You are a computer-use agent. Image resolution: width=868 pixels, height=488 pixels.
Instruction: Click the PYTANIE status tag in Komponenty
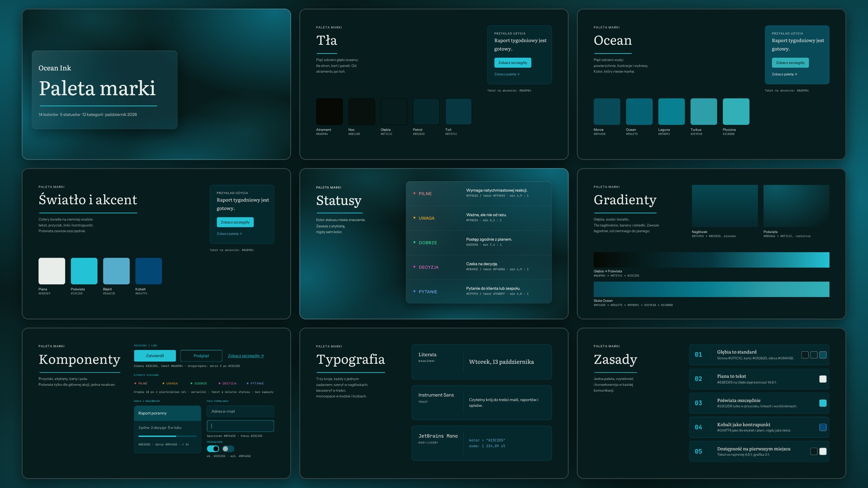point(255,383)
